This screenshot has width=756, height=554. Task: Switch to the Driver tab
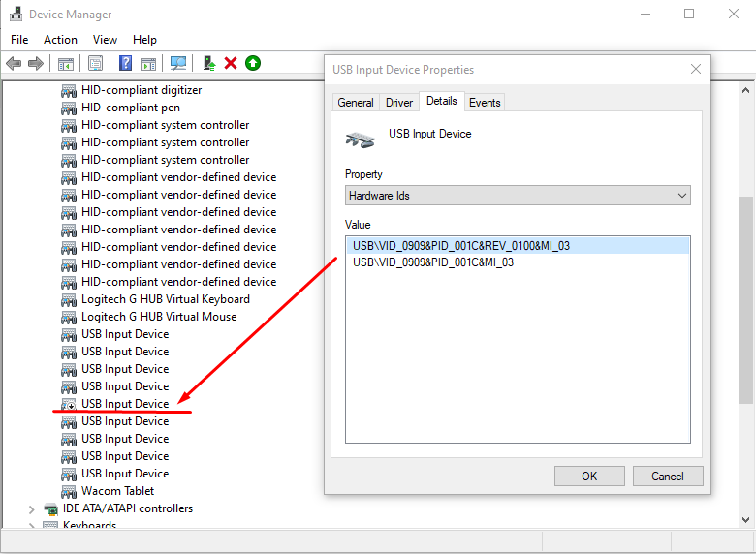(399, 103)
